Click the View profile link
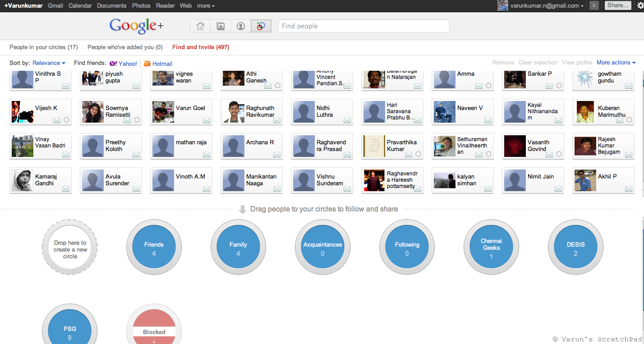Viewport: 644px width, 344px height. (x=577, y=63)
